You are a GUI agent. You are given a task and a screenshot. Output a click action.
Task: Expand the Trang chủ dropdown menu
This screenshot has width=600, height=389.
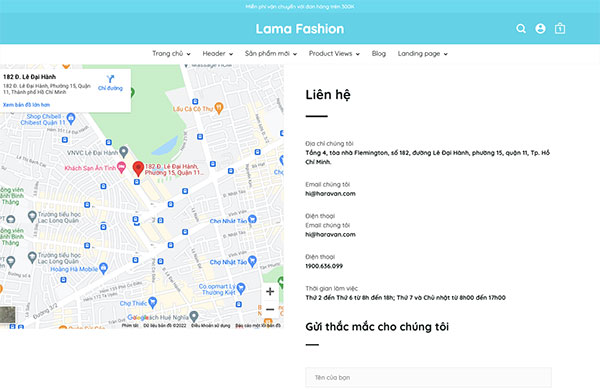[x=171, y=54]
